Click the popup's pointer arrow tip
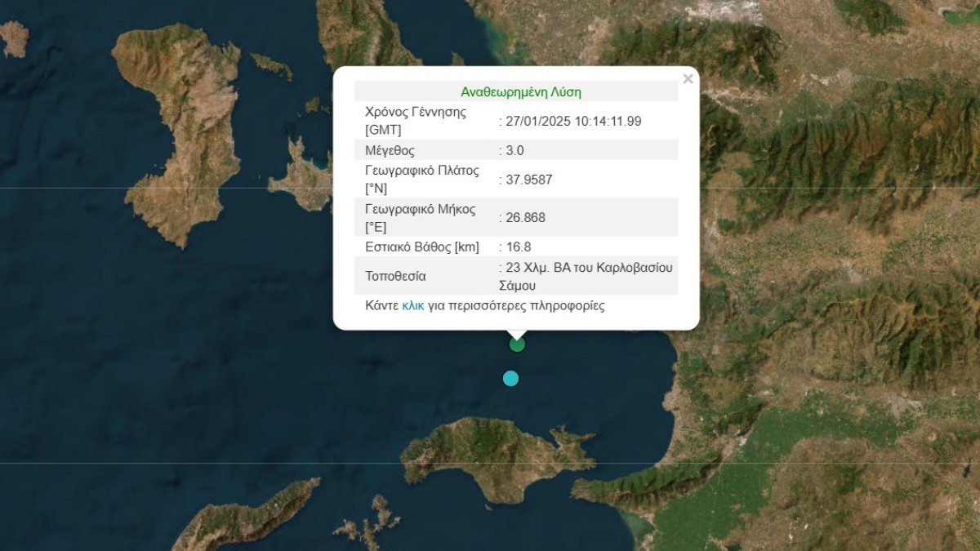 [x=516, y=336]
